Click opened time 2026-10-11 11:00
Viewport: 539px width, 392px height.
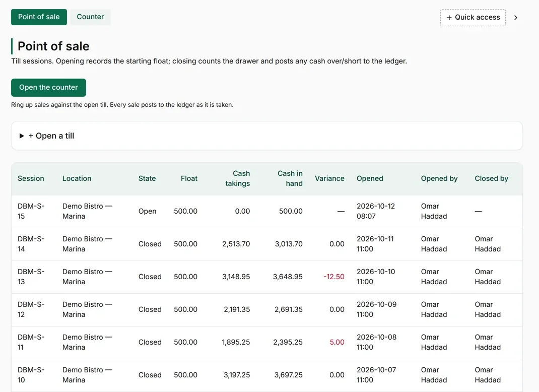click(x=375, y=244)
